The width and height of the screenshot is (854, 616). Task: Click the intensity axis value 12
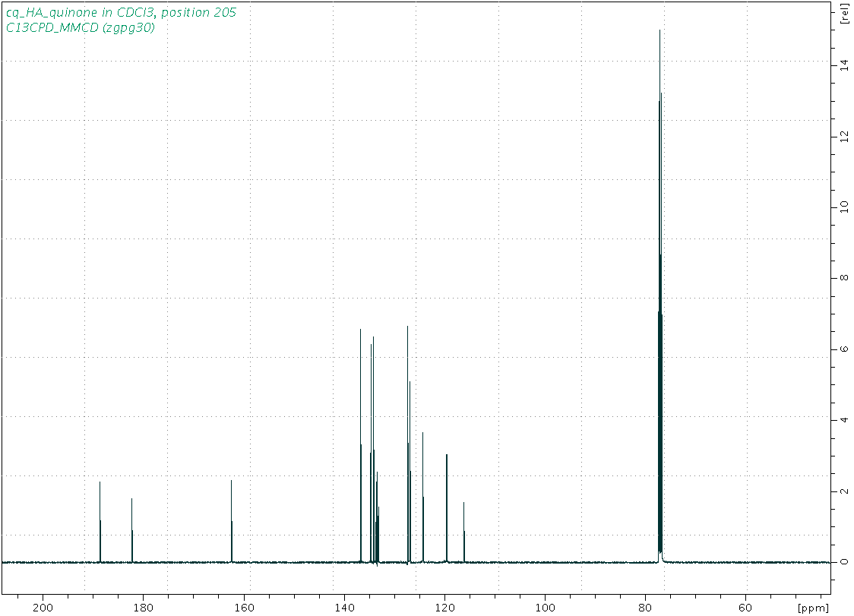tap(844, 136)
